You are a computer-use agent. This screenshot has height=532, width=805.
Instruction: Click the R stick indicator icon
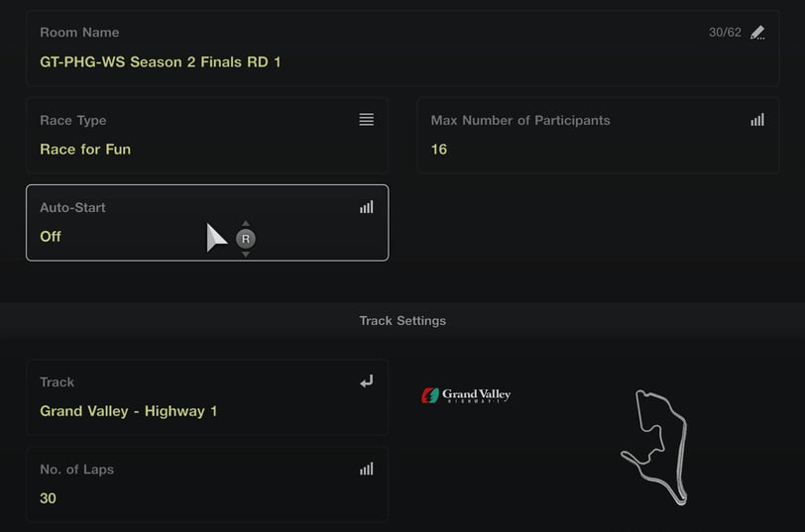coord(246,239)
